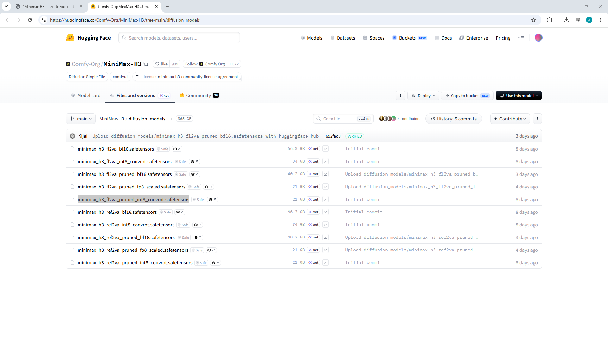Download minimax_h3_ref2va_int8_convrot.safetensors file
This screenshot has width=608, height=364.
point(326,225)
